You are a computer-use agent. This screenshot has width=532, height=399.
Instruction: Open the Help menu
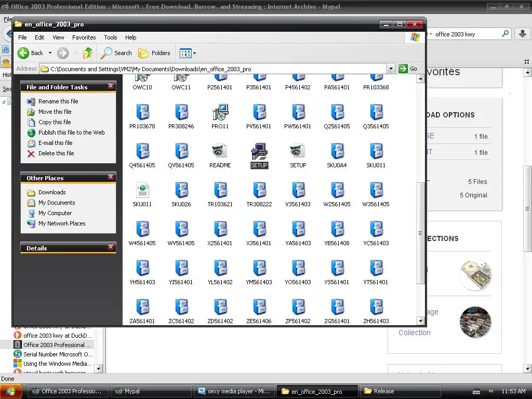pos(130,37)
